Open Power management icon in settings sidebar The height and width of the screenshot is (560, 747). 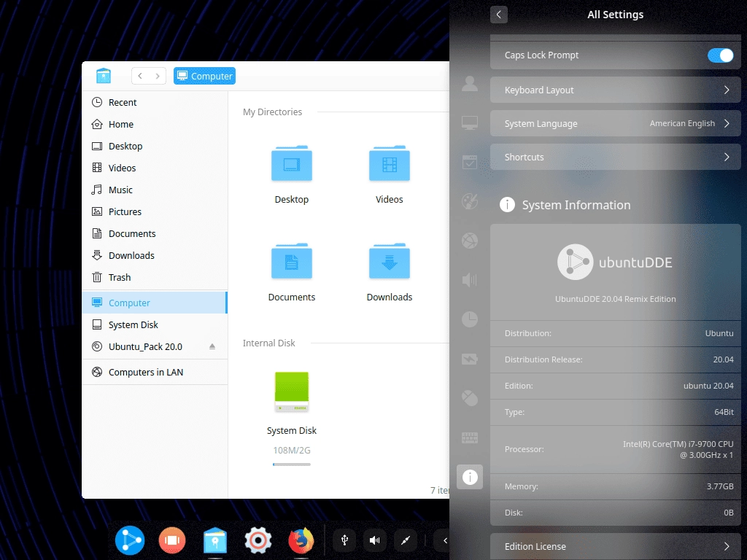(470, 359)
